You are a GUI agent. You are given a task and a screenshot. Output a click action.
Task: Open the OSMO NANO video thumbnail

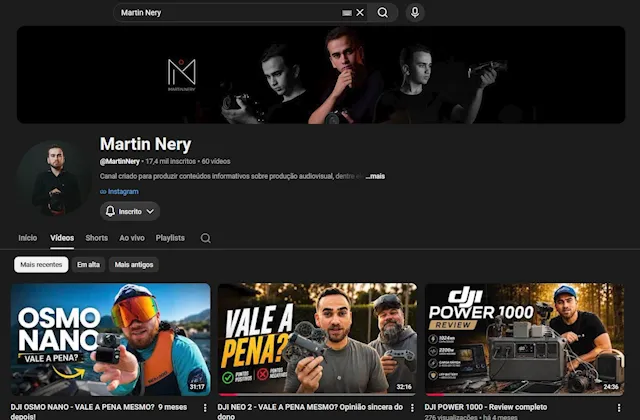[x=111, y=339]
